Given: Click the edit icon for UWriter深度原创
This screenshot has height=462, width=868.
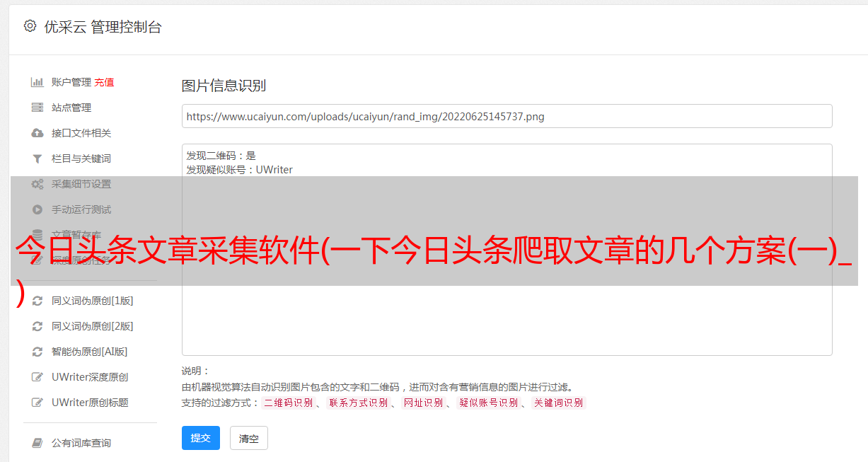Looking at the screenshot, I should coord(37,377).
